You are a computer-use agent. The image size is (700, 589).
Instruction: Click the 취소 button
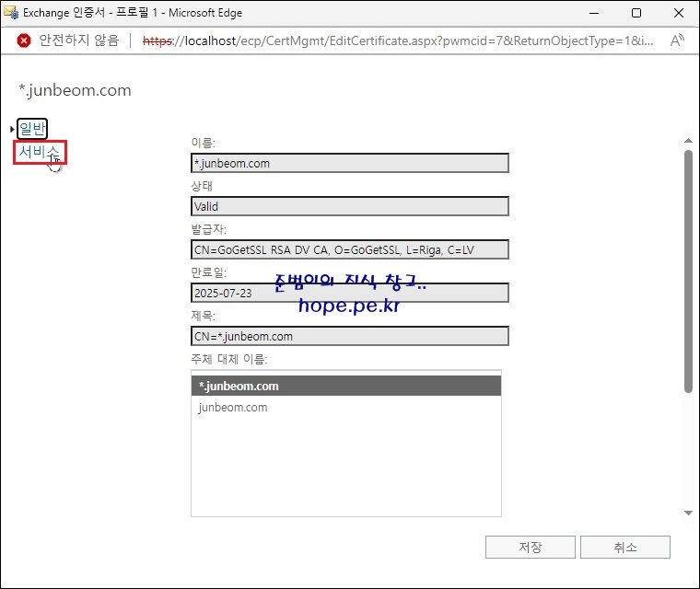coord(625,547)
